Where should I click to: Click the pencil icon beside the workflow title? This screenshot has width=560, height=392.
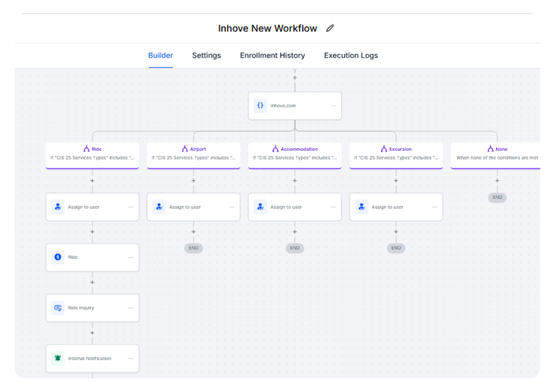330,27
